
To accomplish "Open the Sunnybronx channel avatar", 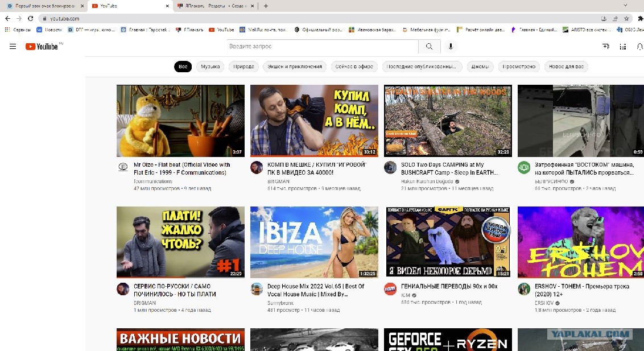I will (257, 289).
